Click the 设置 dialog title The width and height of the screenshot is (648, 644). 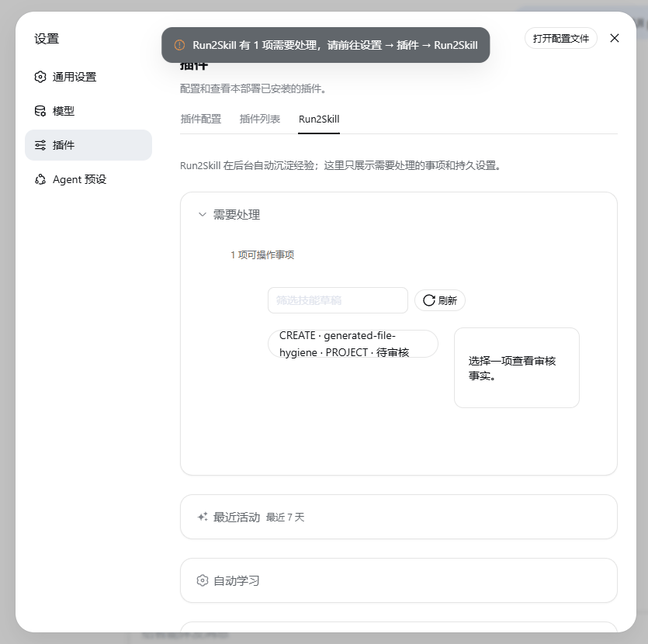[47, 39]
